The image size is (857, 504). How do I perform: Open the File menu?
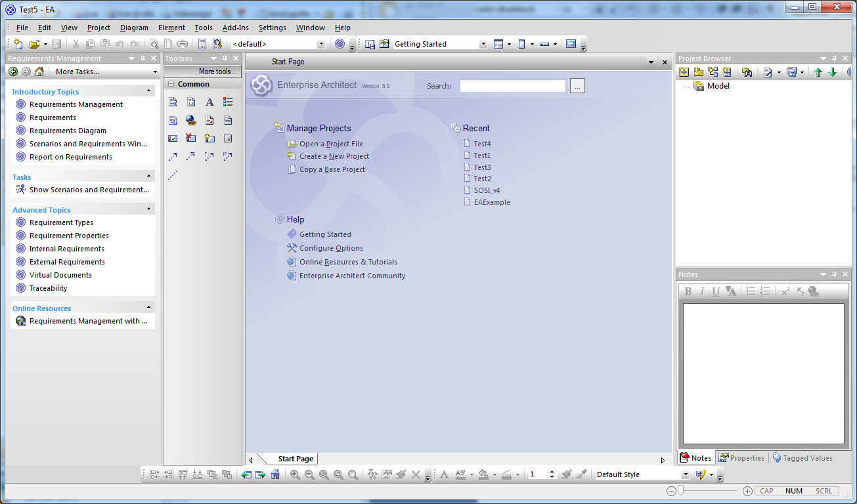point(22,28)
